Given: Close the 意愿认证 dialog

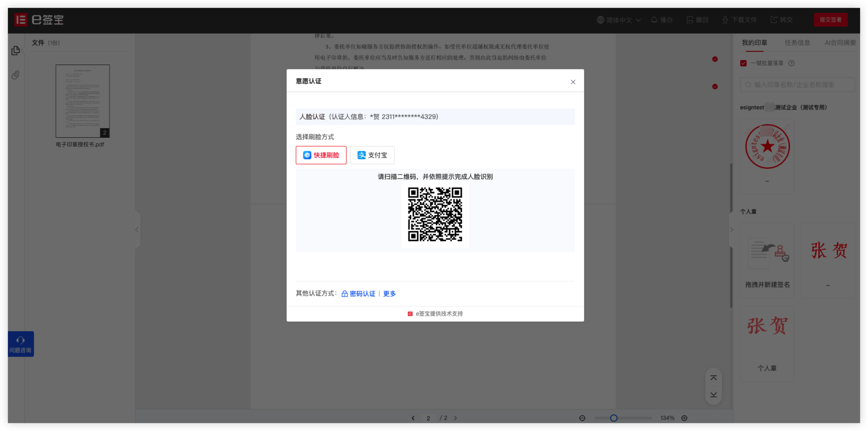Looking at the screenshot, I should [x=573, y=82].
